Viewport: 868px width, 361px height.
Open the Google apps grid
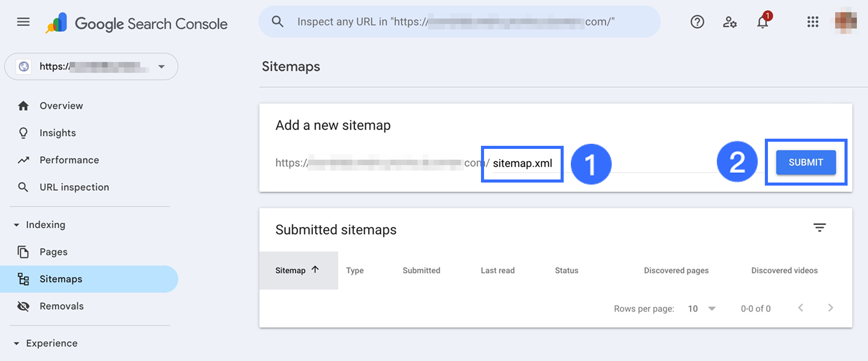(812, 22)
